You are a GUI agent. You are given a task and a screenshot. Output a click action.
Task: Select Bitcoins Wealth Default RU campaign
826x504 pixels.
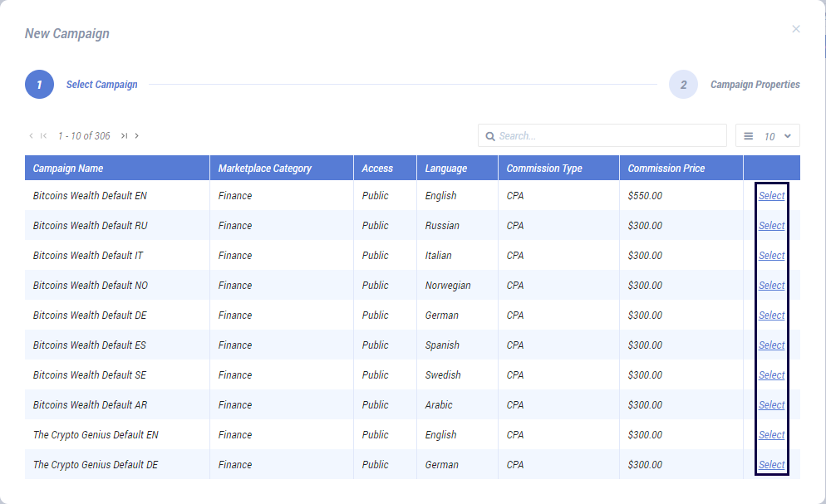pos(771,226)
